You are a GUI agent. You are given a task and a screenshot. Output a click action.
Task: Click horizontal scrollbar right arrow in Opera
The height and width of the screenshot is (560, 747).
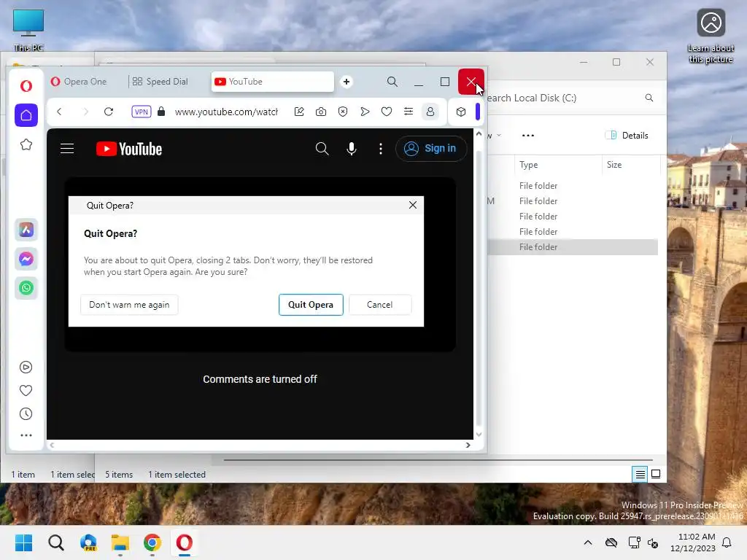468,446
